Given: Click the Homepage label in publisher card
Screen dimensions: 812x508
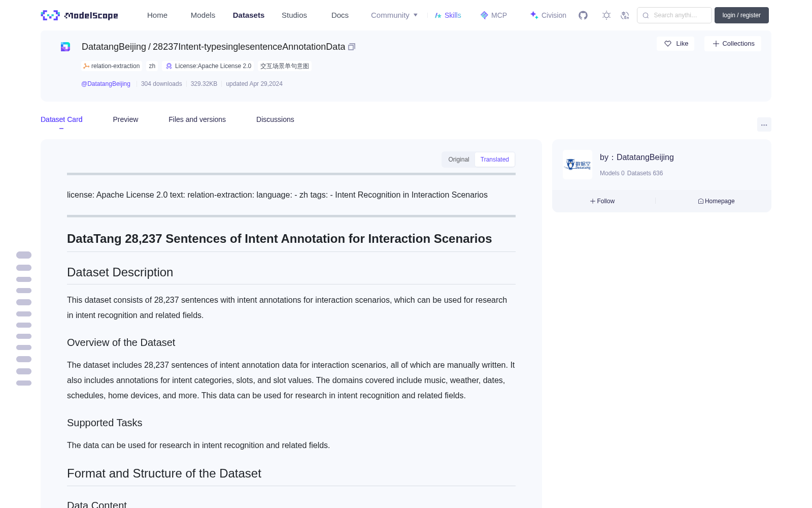Looking at the screenshot, I should 720,201.
